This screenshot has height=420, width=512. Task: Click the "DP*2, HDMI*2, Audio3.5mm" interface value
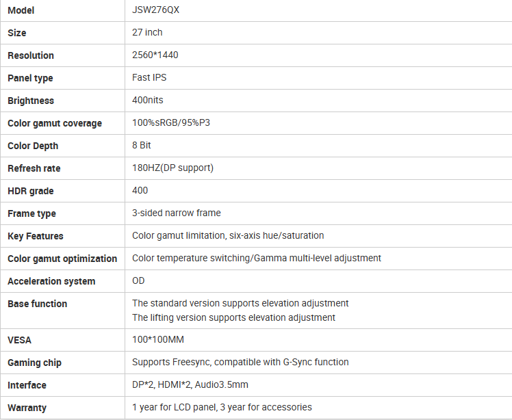pos(190,385)
